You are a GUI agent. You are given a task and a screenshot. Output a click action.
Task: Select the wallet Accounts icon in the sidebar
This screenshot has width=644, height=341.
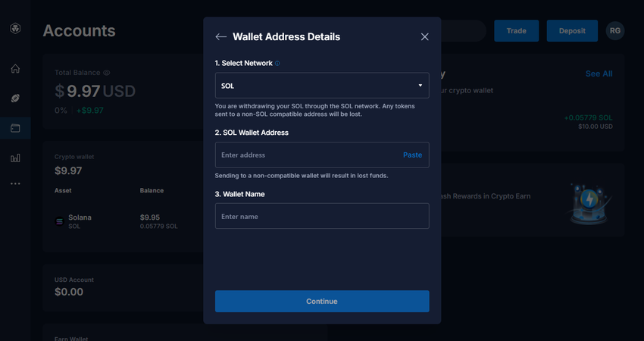coord(15,128)
